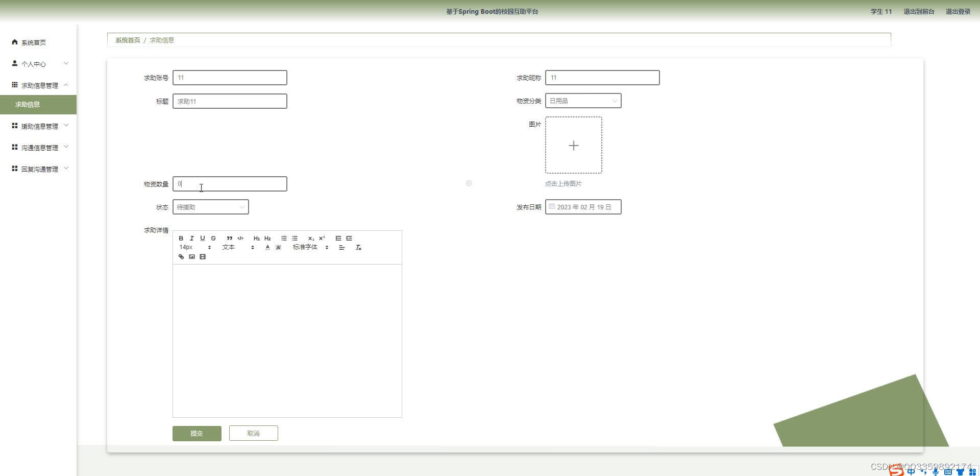Viewport: 980px width, 476px height.
Task: Open the 状态 dropdown showing 待援助
Action: [211, 207]
